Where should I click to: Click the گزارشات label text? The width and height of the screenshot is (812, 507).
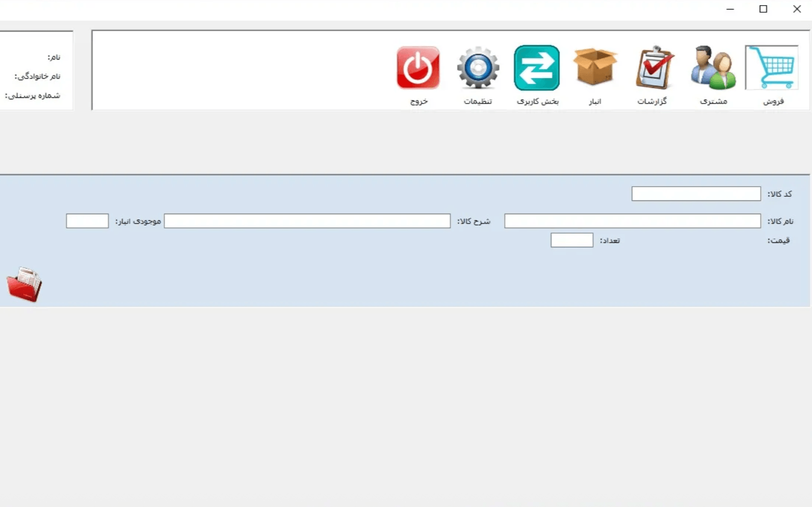(x=652, y=101)
